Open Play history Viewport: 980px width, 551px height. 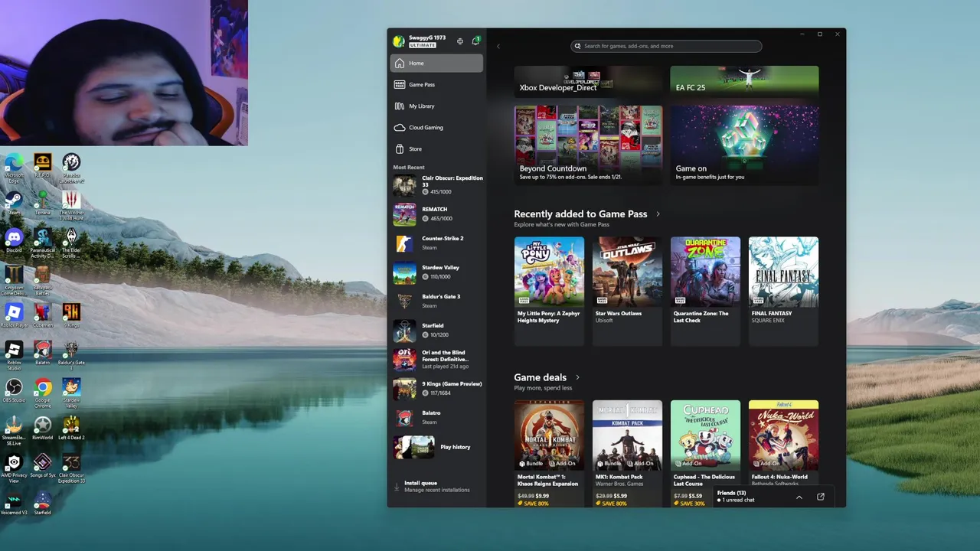(x=438, y=447)
